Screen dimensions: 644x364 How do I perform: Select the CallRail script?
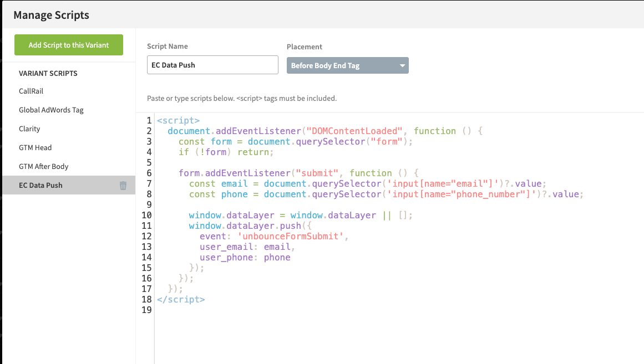(x=31, y=91)
